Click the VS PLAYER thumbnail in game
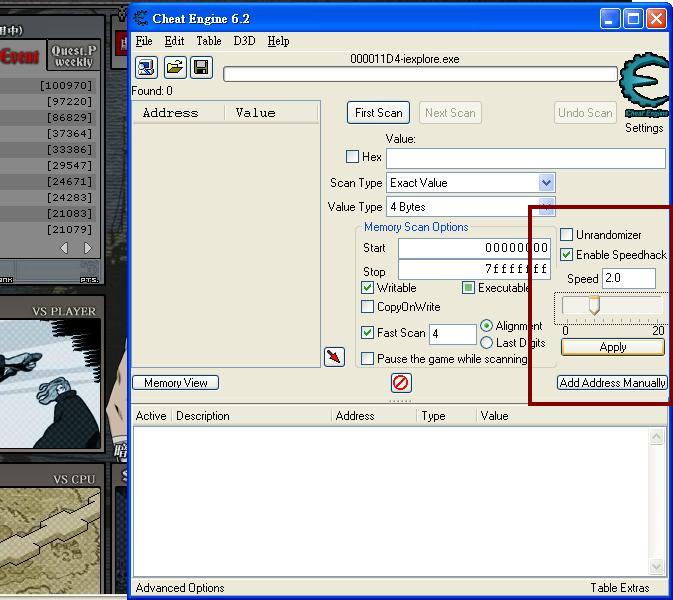 [50, 384]
